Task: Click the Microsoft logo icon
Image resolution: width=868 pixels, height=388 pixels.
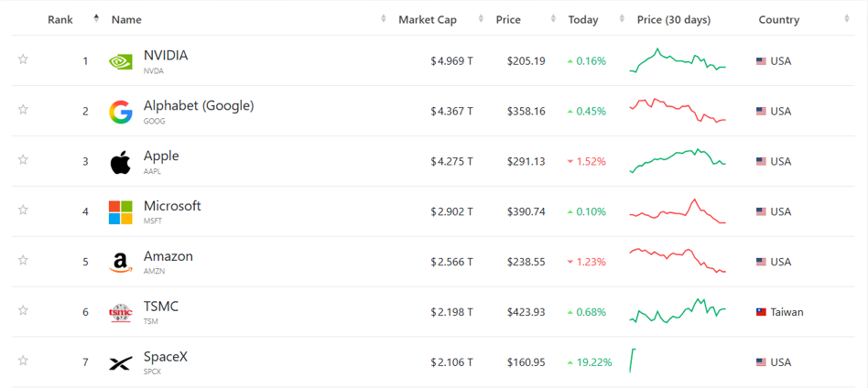Action: (120, 212)
